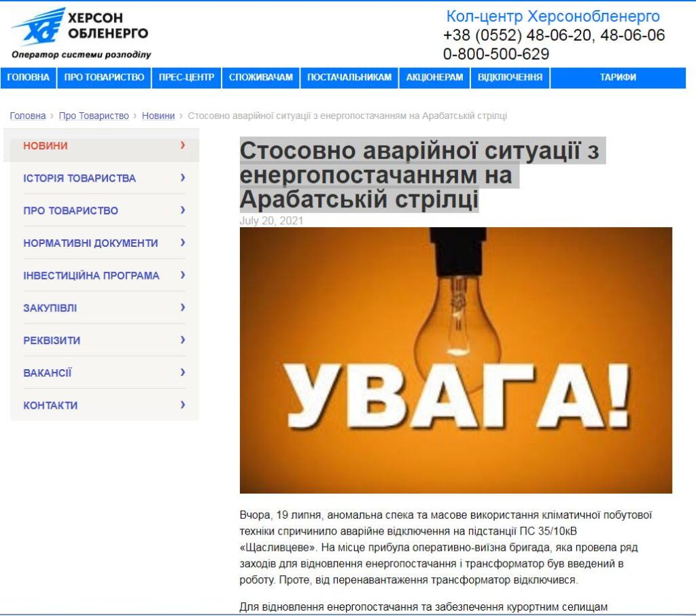Navigate to the Акціонерам tab

(434, 78)
